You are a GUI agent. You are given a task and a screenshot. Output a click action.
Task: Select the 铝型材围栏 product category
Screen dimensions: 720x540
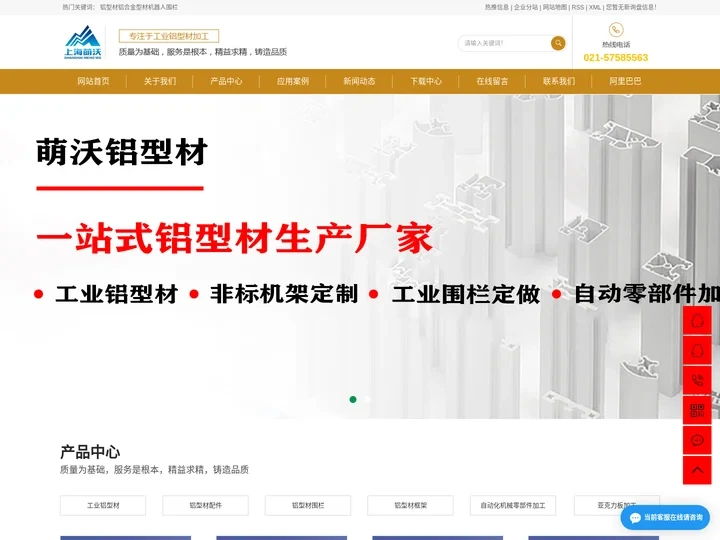point(308,506)
